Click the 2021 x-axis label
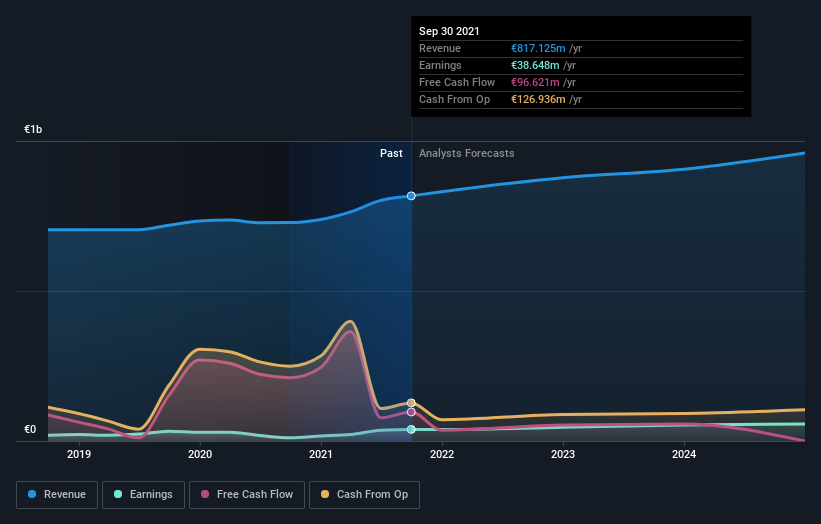This screenshot has height=524, width=821. 321,454
